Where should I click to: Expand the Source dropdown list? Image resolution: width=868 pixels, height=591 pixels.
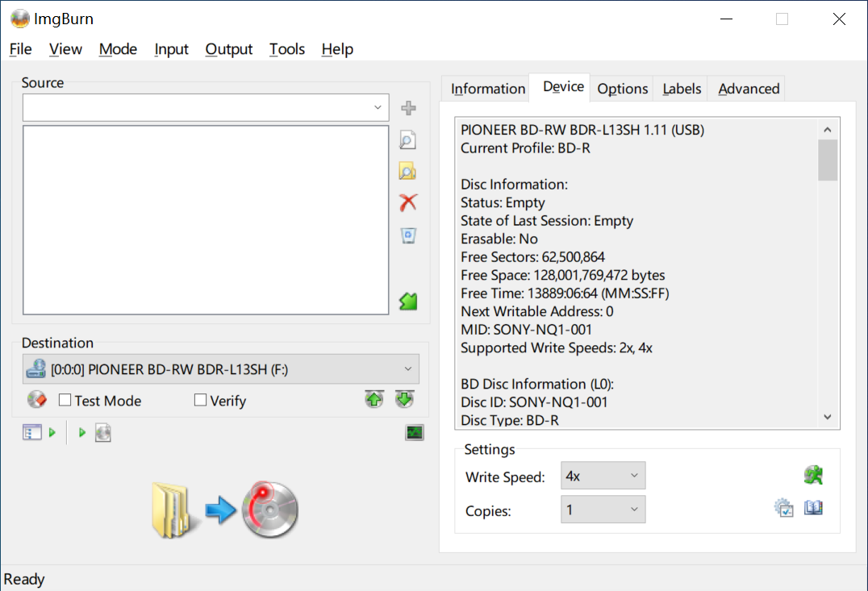tap(378, 107)
